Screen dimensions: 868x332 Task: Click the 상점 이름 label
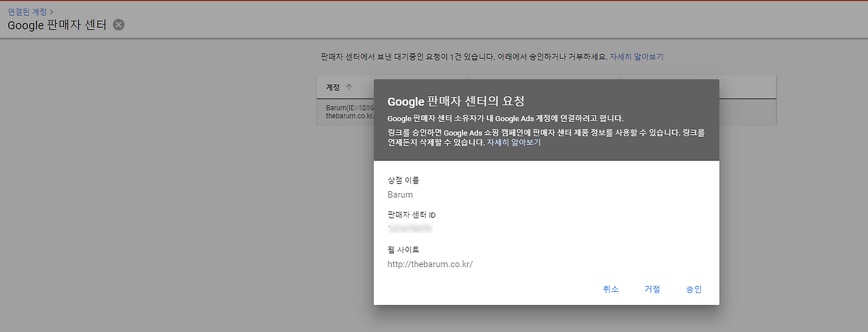coord(403,180)
